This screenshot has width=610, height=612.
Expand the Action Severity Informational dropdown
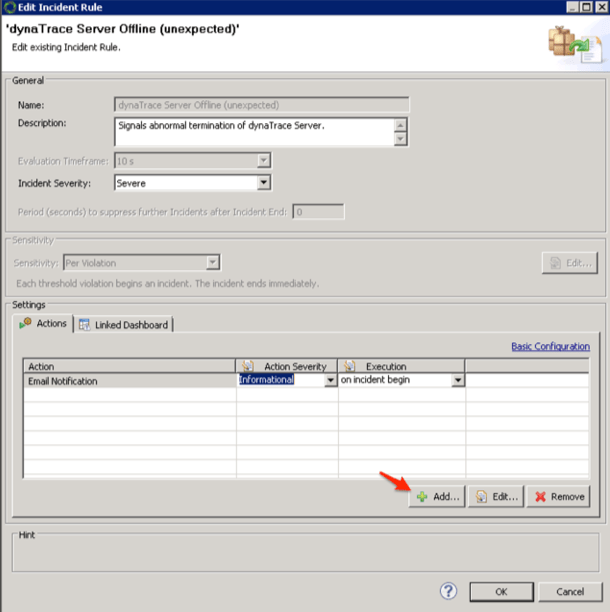(330, 380)
